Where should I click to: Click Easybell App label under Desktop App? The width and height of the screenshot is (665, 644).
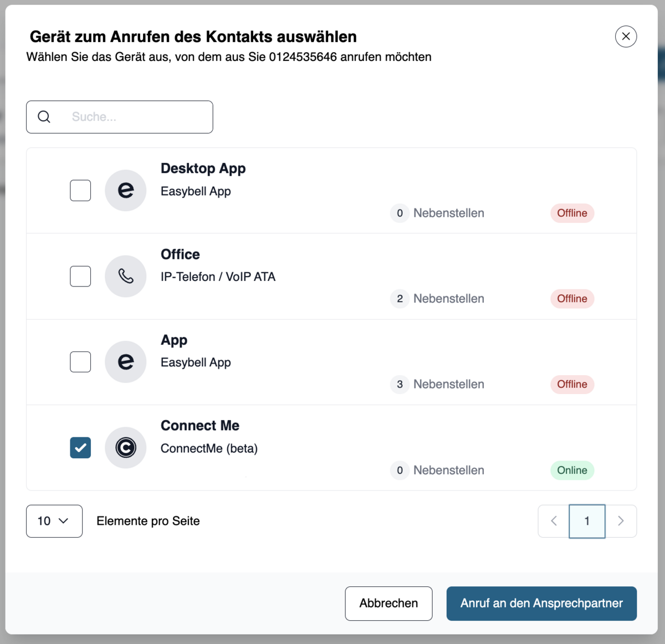(196, 191)
